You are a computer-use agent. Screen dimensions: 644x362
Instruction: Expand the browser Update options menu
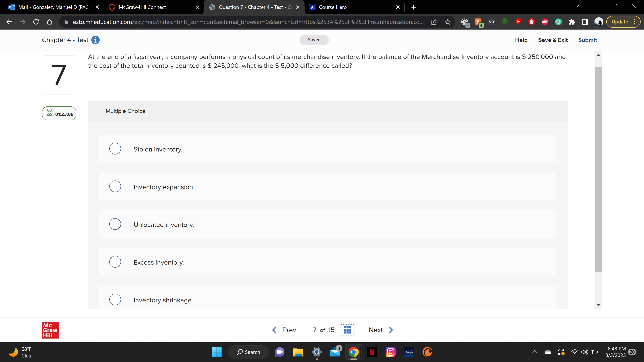(x=635, y=22)
